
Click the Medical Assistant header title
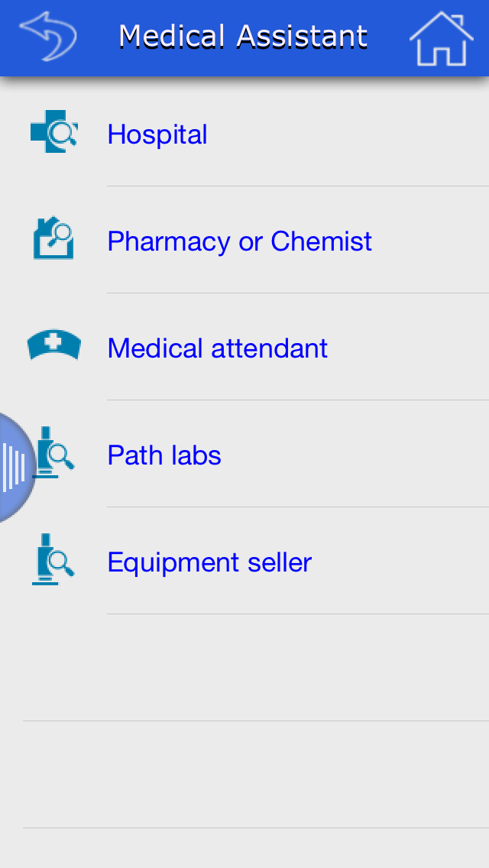pos(243,36)
